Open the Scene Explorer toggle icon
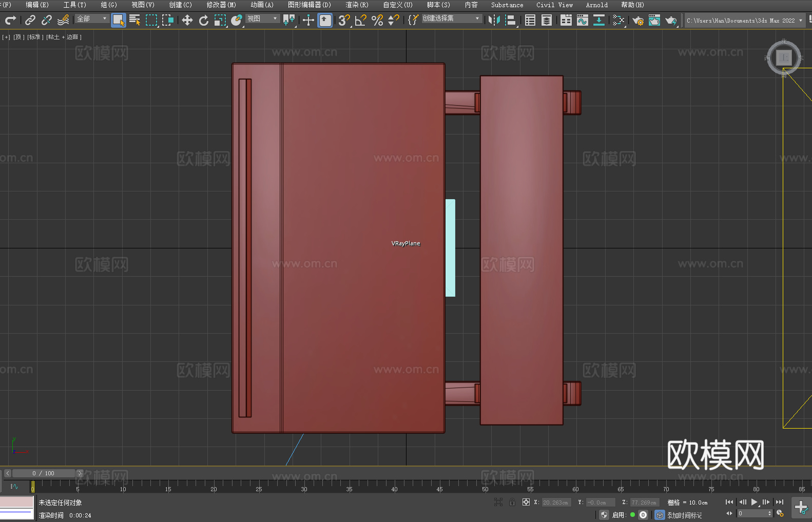 pos(530,20)
